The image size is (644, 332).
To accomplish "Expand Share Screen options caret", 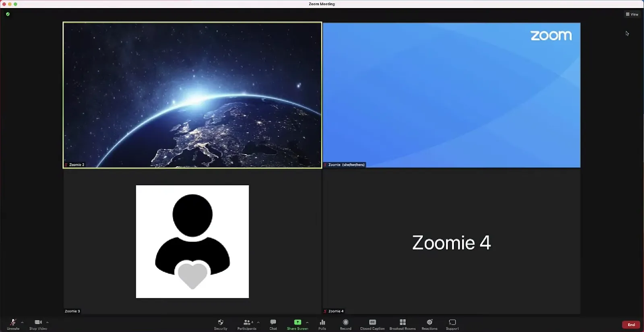I will tap(308, 322).
